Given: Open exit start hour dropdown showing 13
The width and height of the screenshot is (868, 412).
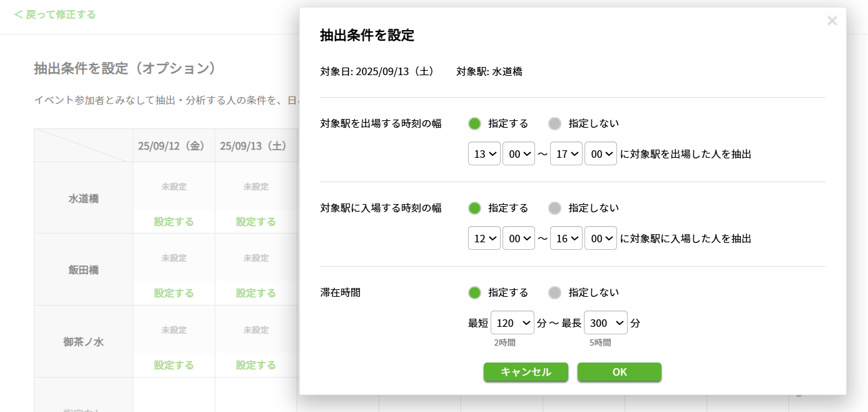Looking at the screenshot, I should pos(484,153).
